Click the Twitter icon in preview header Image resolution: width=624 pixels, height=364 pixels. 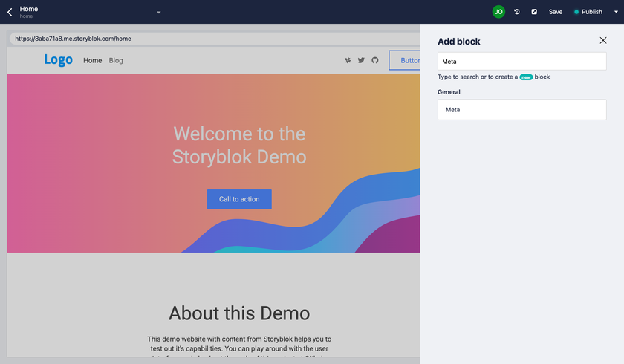[361, 60]
